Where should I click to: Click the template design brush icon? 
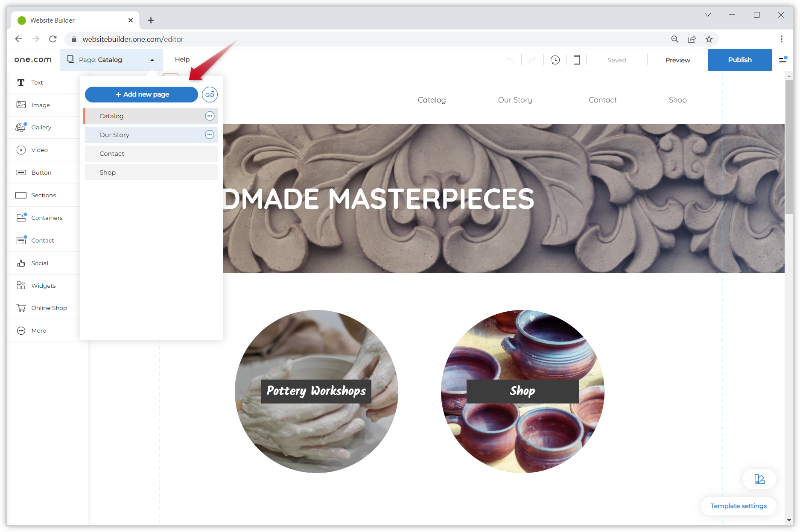point(759,479)
